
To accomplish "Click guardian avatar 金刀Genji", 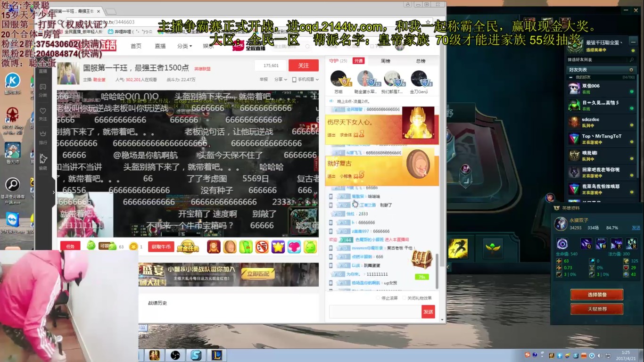I will tap(419, 79).
